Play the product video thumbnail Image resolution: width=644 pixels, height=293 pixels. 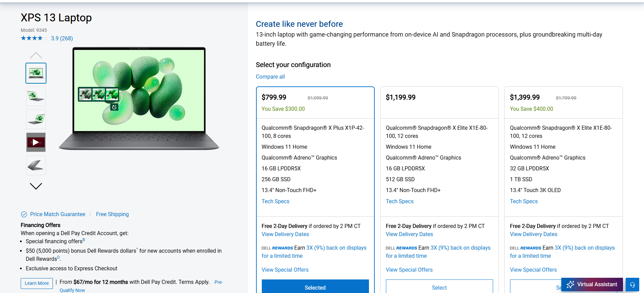tap(36, 142)
